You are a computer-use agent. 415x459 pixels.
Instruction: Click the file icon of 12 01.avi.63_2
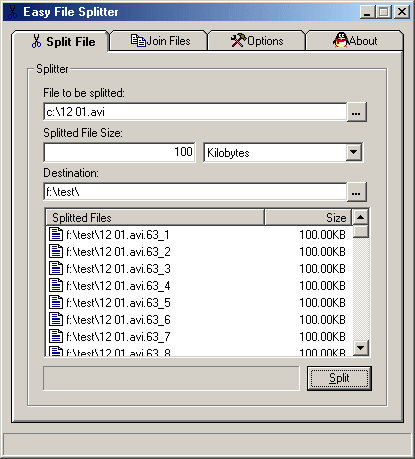click(56, 251)
